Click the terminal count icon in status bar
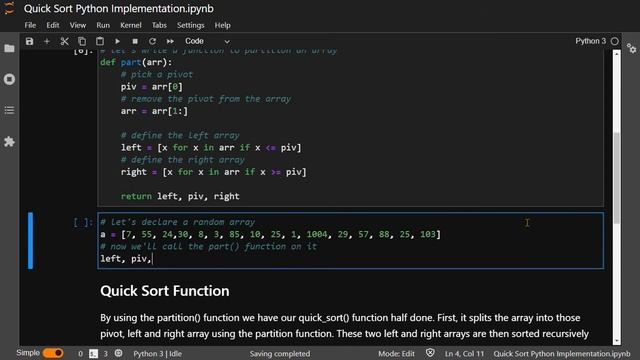 (x=93, y=353)
